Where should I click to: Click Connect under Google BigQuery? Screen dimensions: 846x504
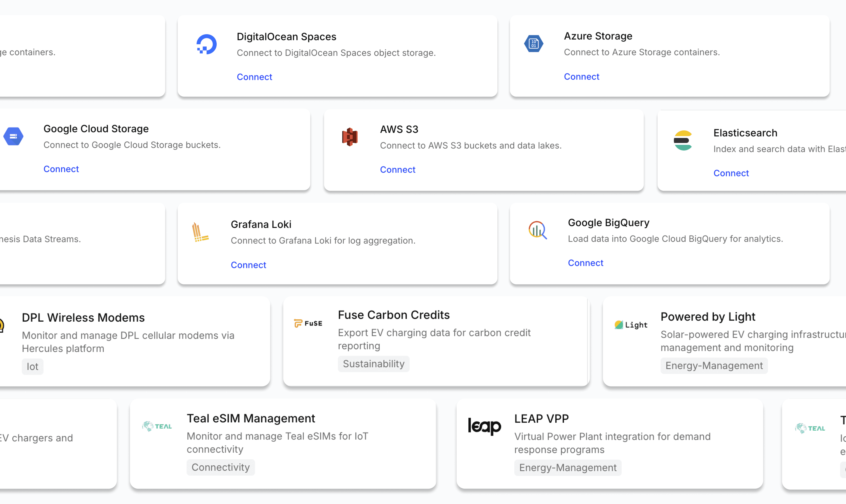point(585,263)
